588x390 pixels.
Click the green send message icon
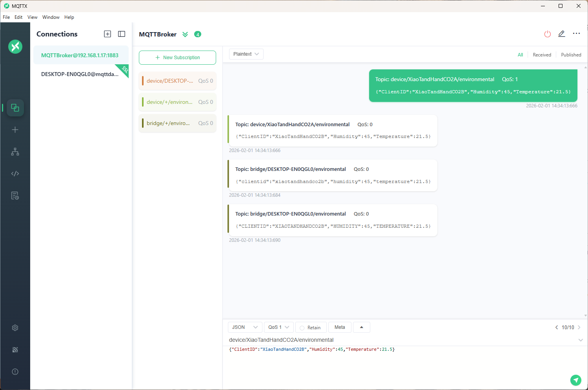[575, 380]
